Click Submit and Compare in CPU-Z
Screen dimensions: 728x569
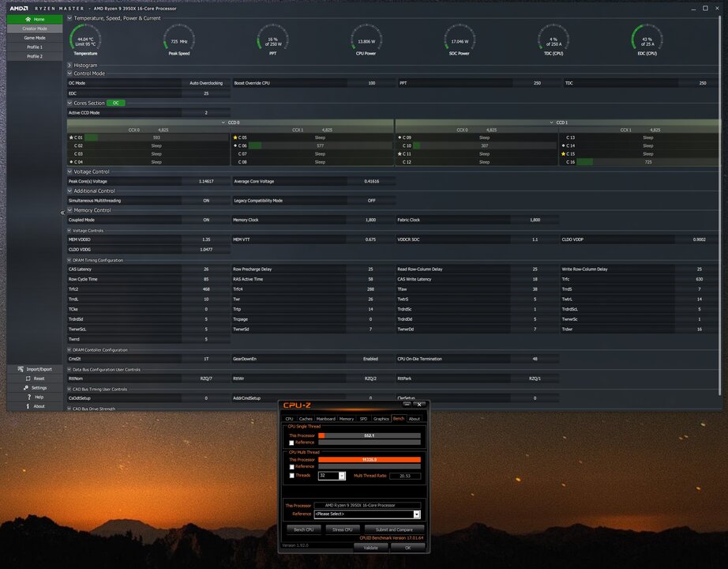point(394,529)
